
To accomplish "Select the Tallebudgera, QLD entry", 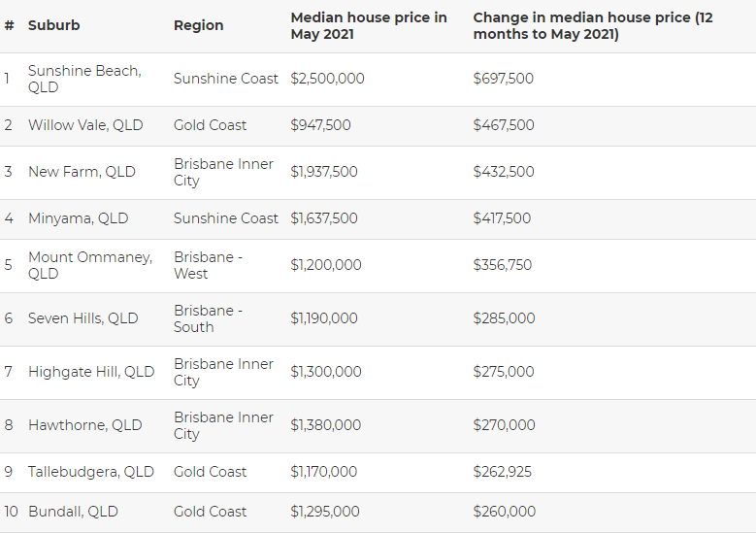I will point(90,471).
